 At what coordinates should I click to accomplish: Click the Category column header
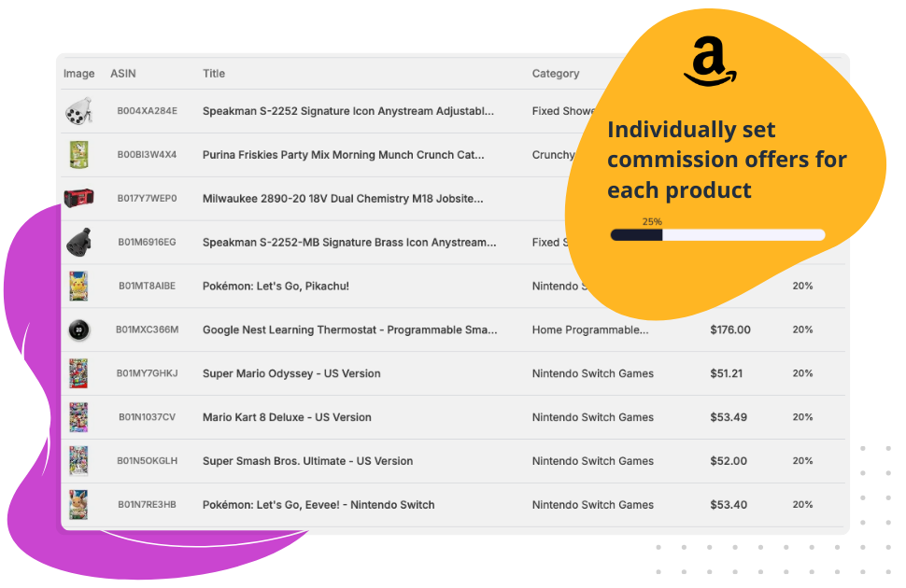click(x=556, y=74)
